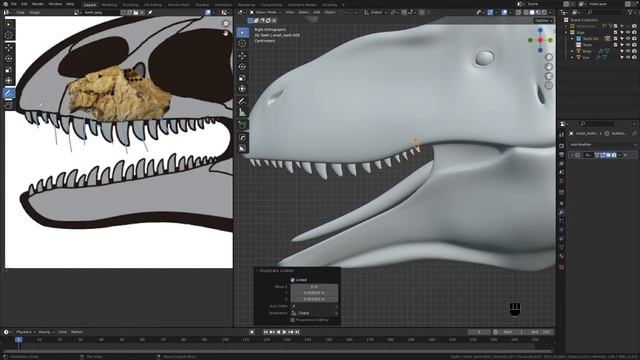Select the Annotate tool in image editor
640x360 pixels.
point(9,93)
